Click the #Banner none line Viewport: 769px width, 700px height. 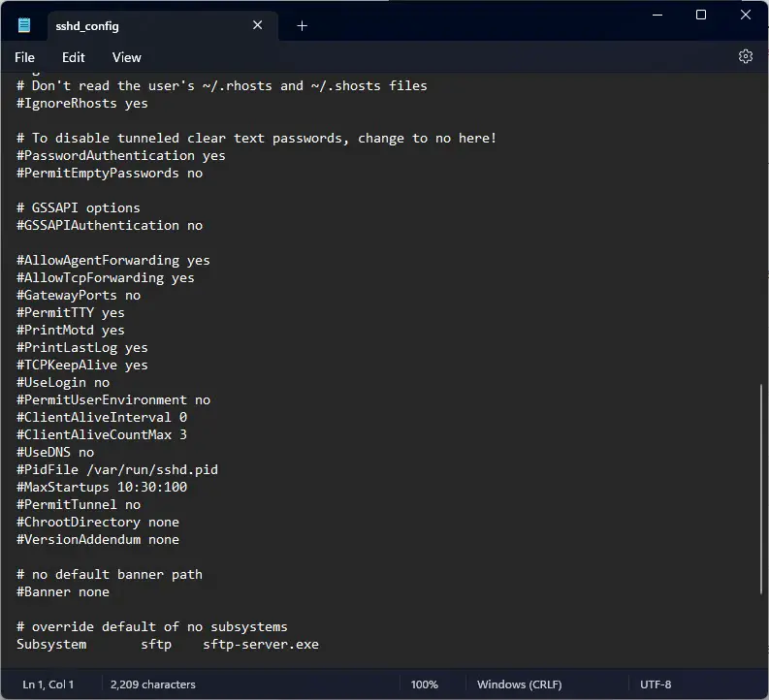coord(63,592)
